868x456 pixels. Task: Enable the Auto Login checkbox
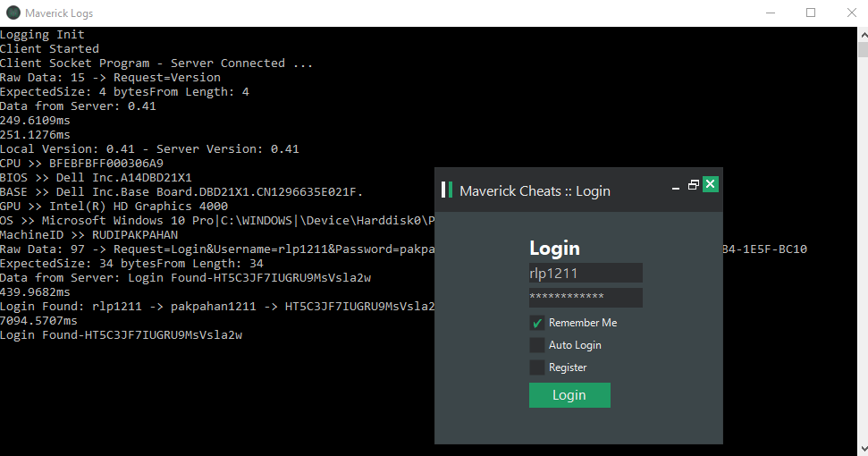point(537,345)
